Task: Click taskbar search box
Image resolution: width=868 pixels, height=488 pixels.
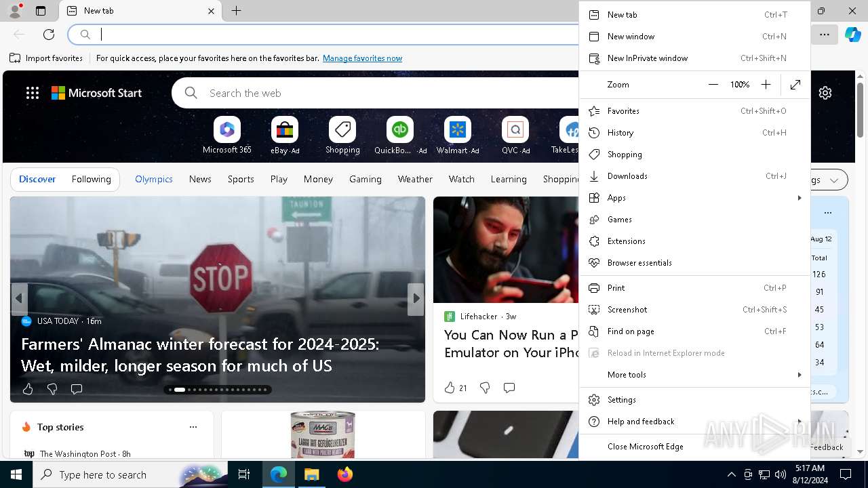Action: (x=131, y=474)
